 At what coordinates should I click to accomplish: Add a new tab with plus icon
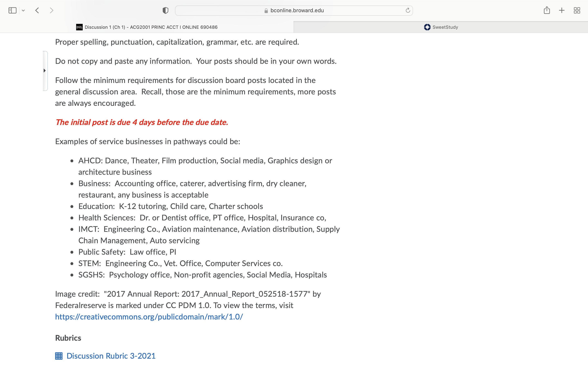click(x=561, y=10)
